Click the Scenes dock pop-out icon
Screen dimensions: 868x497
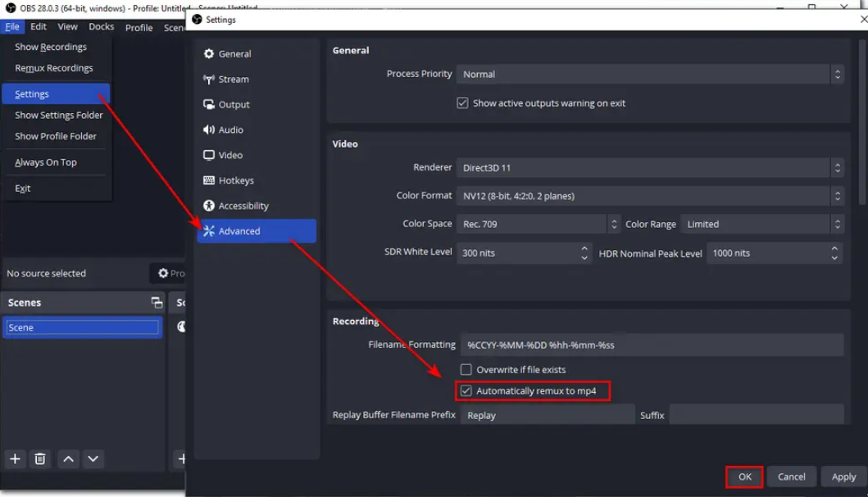(157, 303)
